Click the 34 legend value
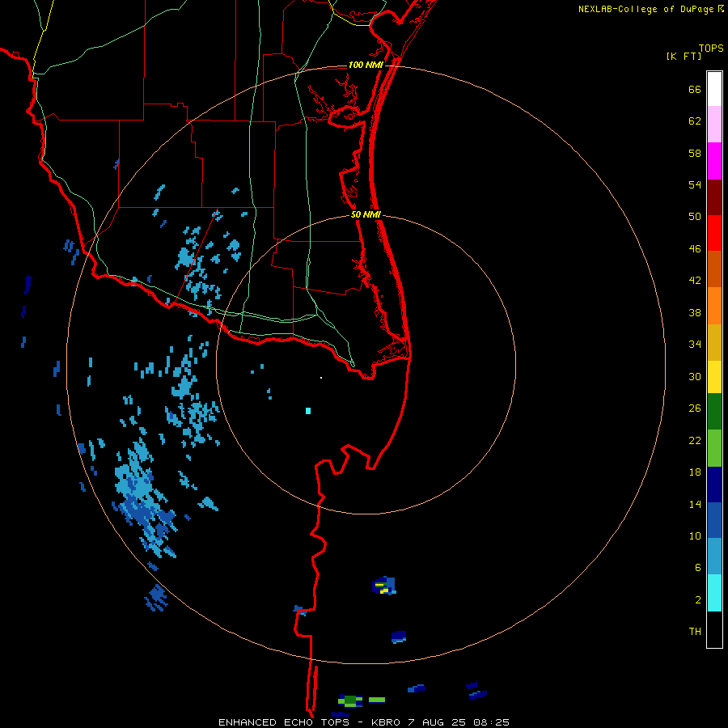The width and height of the screenshot is (728, 728). (x=695, y=344)
